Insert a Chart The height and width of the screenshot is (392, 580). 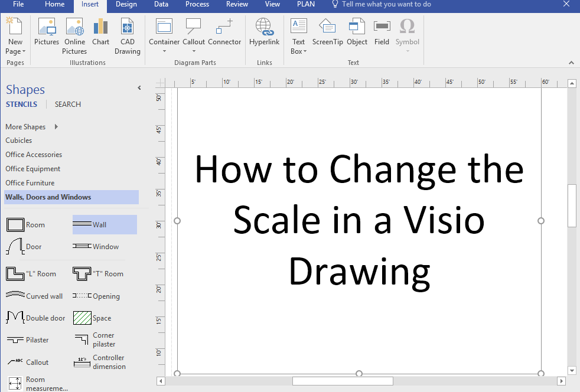pos(100,32)
